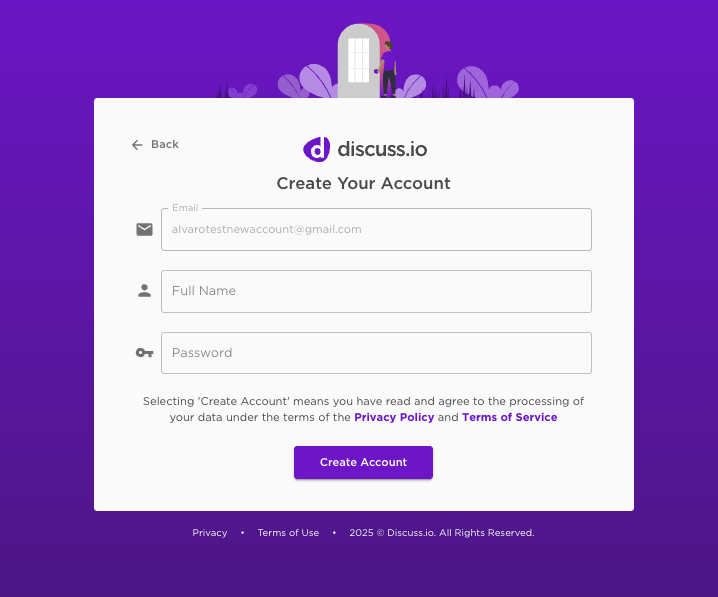Viewport: 718px width, 597px height.
Task: Click the person icon beside Full Name
Action: [x=144, y=291]
